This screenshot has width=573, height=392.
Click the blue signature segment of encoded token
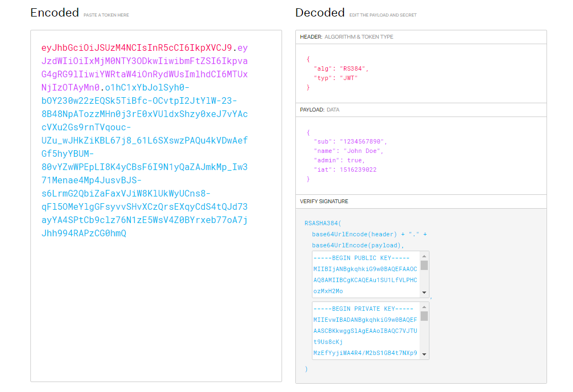(144, 153)
